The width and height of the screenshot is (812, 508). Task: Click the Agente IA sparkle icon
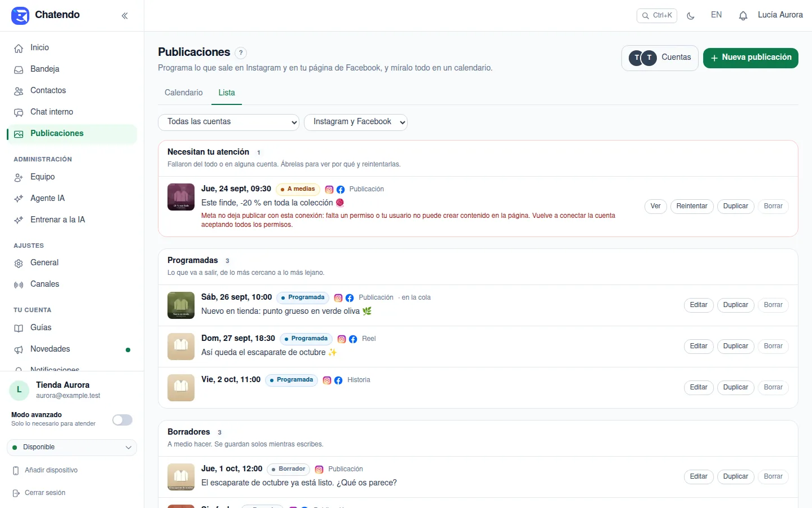19,199
